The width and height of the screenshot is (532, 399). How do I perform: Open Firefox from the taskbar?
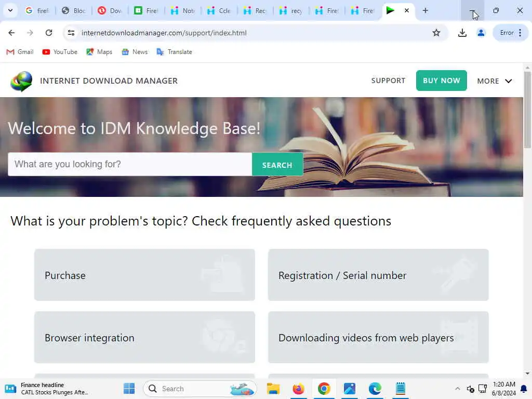point(298,389)
